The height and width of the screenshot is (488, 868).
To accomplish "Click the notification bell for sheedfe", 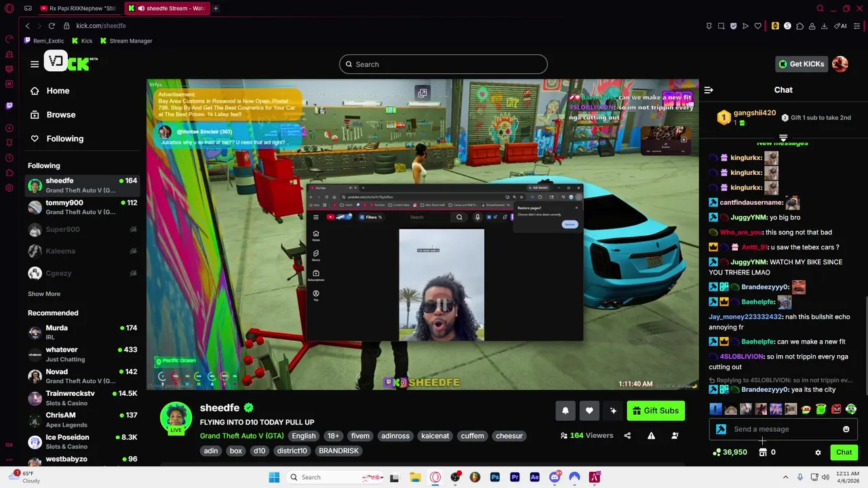I will [x=566, y=410].
